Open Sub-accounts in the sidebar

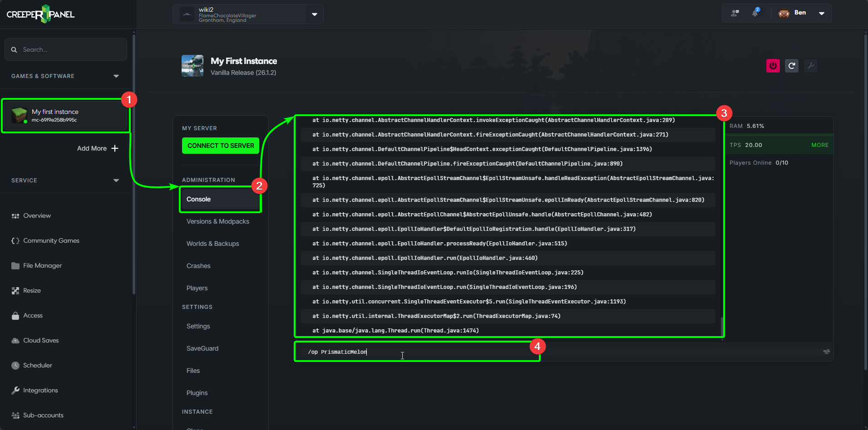tap(44, 415)
